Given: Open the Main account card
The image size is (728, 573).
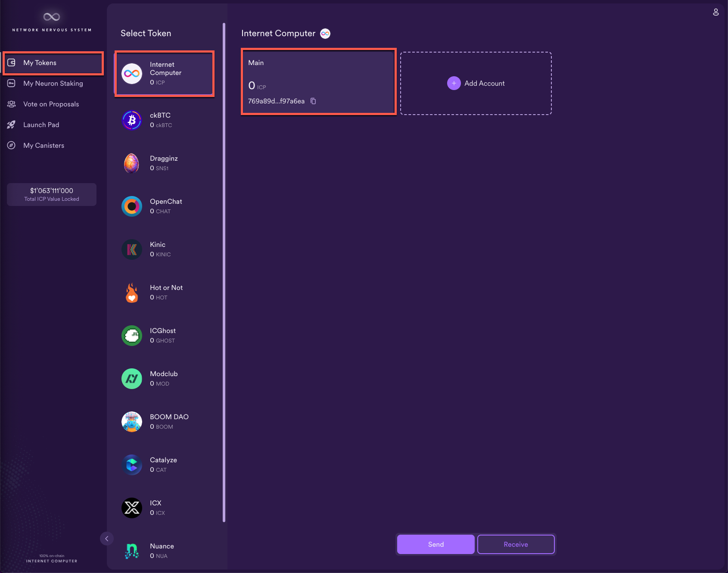Looking at the screenshot, I should tap(318, 82).
